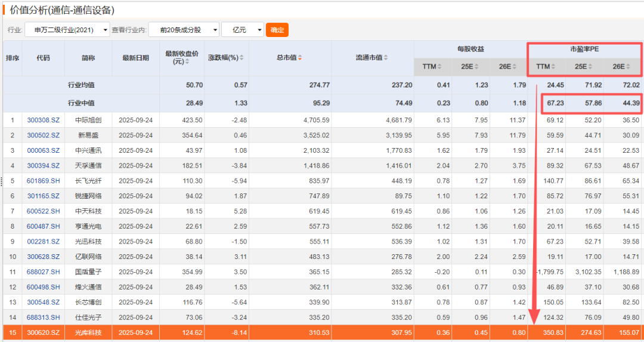Image resolution: width=644 pixels, height=342 pixels.
Task: Select the 行业均值 row label
Action: coord(81,85)
